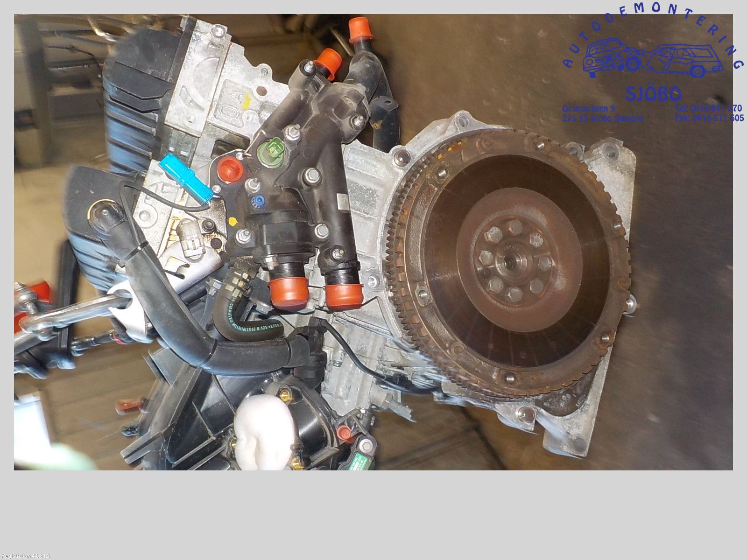Click the Tel phone number text
Viewport: 747px width, 560px height.
click(x=708, y=109)
